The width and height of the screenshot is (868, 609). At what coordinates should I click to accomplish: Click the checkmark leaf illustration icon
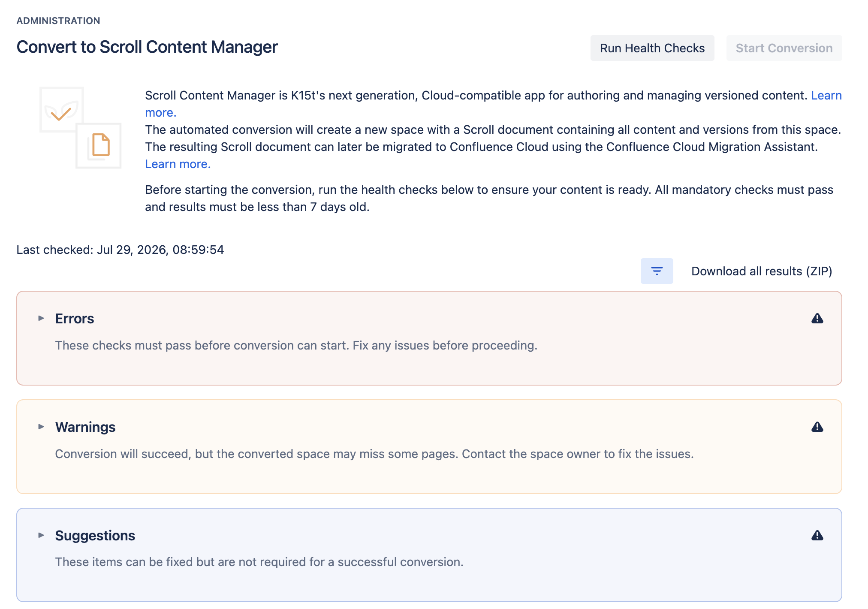[x=62, y=110]
